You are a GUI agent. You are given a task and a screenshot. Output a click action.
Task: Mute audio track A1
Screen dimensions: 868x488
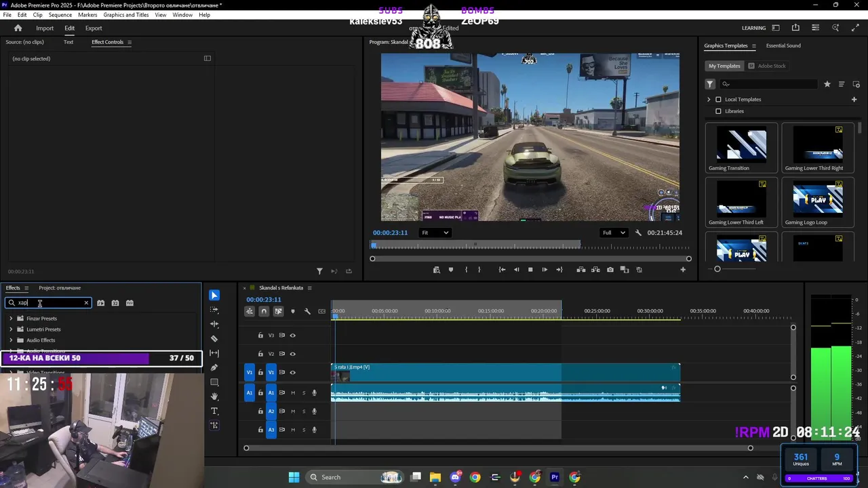pos(293,392)
